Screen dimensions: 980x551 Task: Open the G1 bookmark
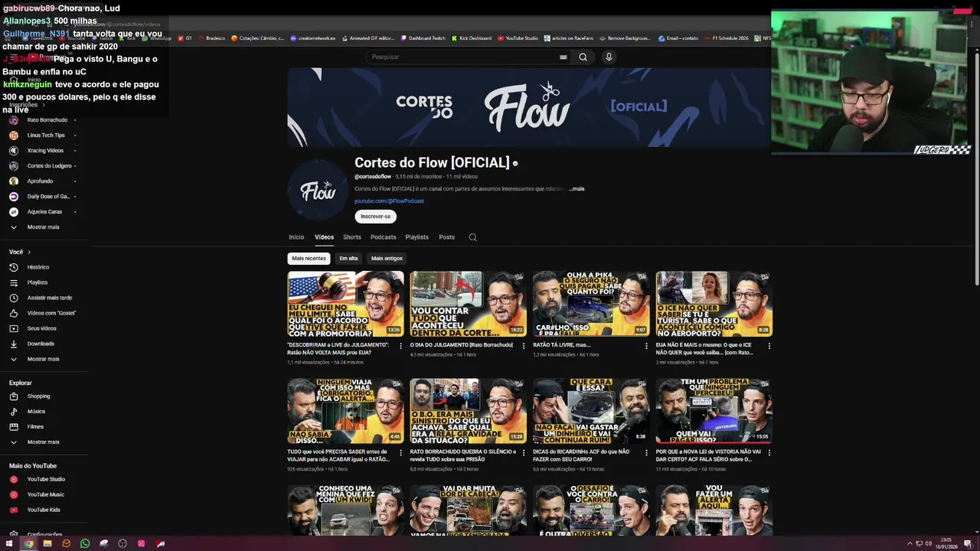click(185, 38)
